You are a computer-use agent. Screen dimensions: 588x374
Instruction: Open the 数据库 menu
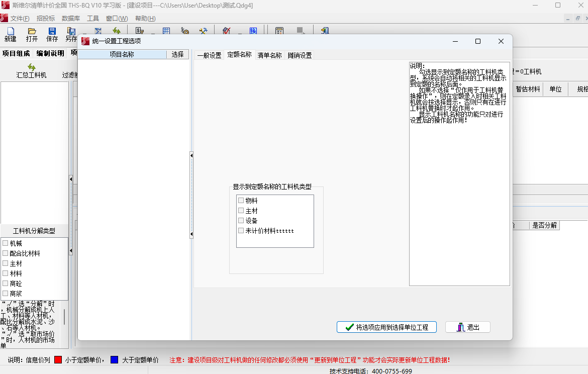tap(71, 19)
